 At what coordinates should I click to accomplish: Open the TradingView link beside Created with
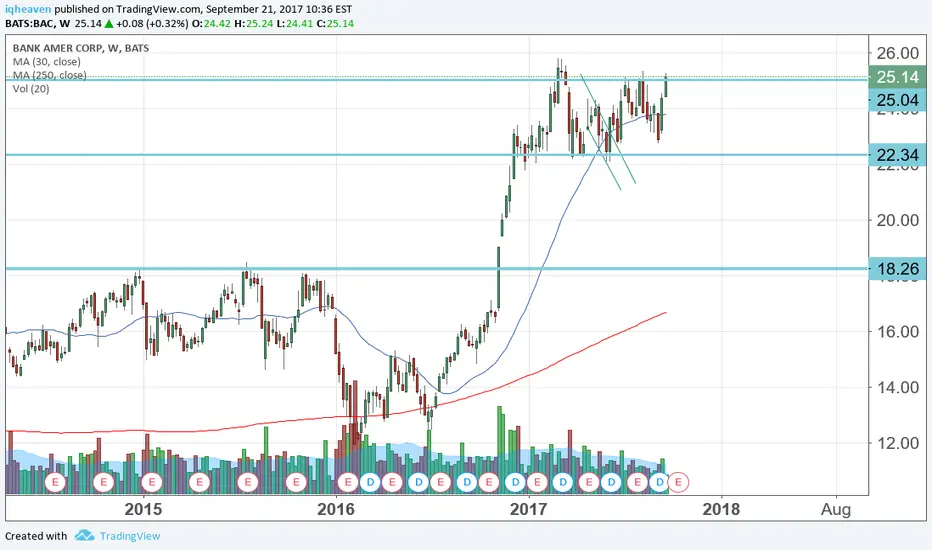pyautogui.click(x=130, y=536)
